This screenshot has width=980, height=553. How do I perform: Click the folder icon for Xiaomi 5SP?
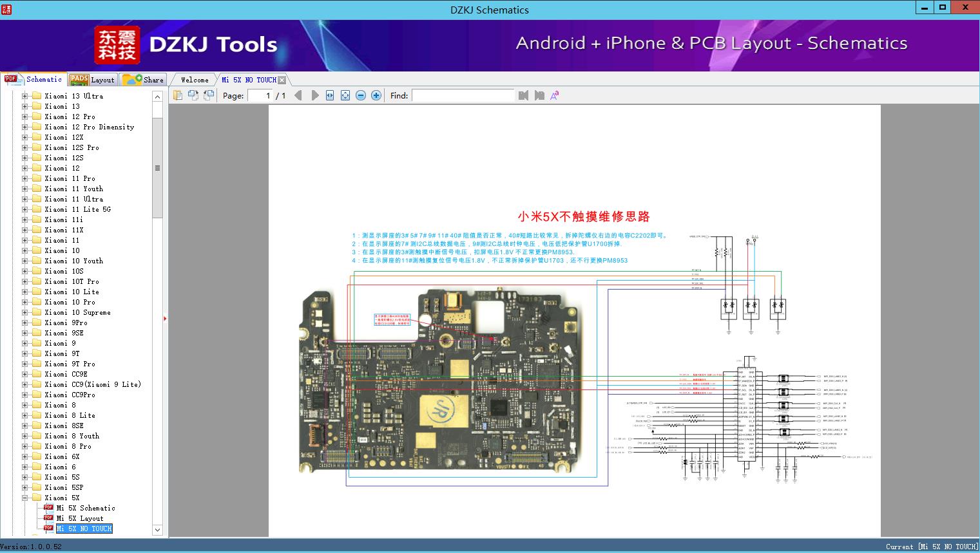coord(37,487)
